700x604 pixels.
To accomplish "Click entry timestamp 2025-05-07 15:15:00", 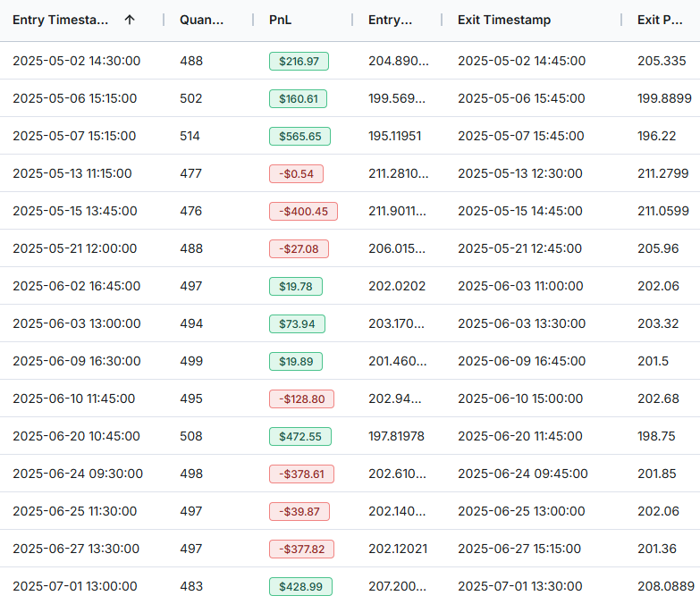I will click(x=74, y=136).
